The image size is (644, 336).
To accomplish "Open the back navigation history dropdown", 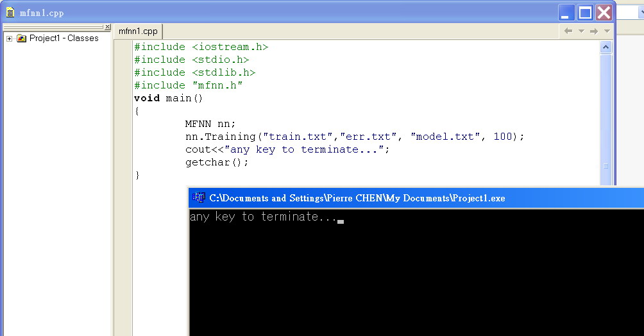I will click(581, 31).
